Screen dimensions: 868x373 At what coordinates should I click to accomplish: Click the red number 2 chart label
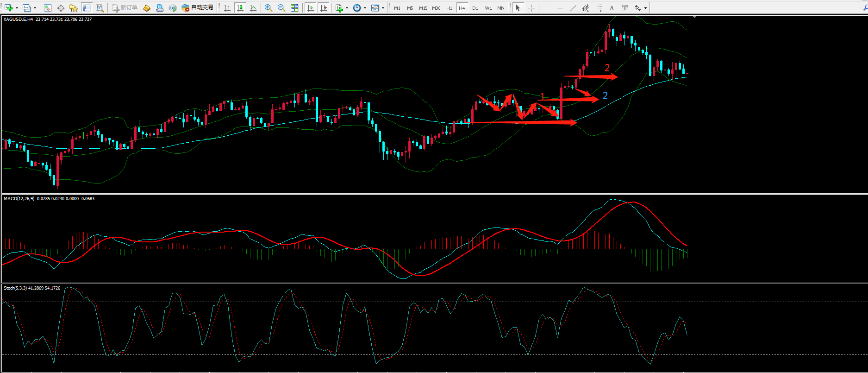pos(607,68)
